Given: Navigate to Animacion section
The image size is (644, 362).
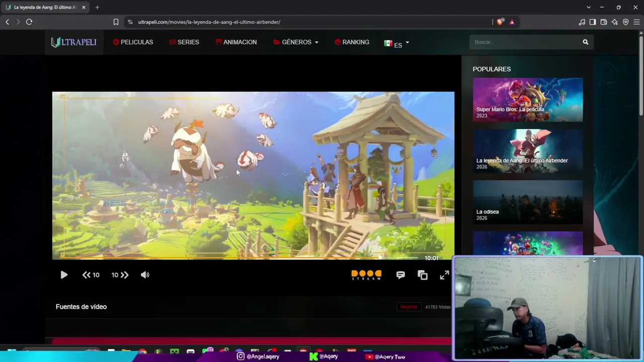Looking at the screenshot, I should 236,42.
